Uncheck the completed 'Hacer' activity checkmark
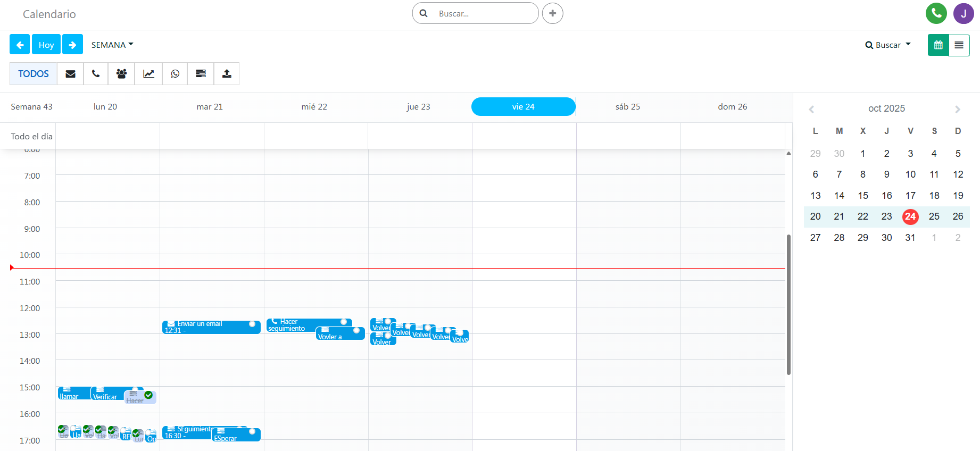980x451 pixels. 148,395
